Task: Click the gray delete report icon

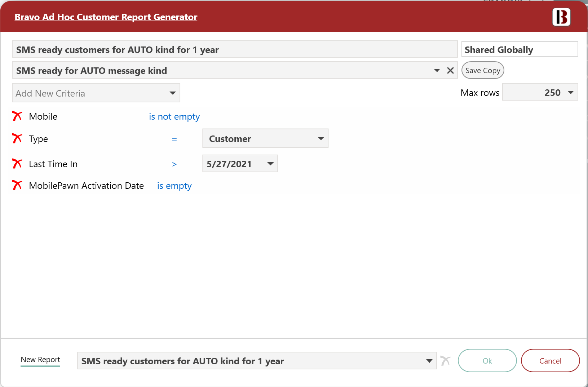Action: 445,361
